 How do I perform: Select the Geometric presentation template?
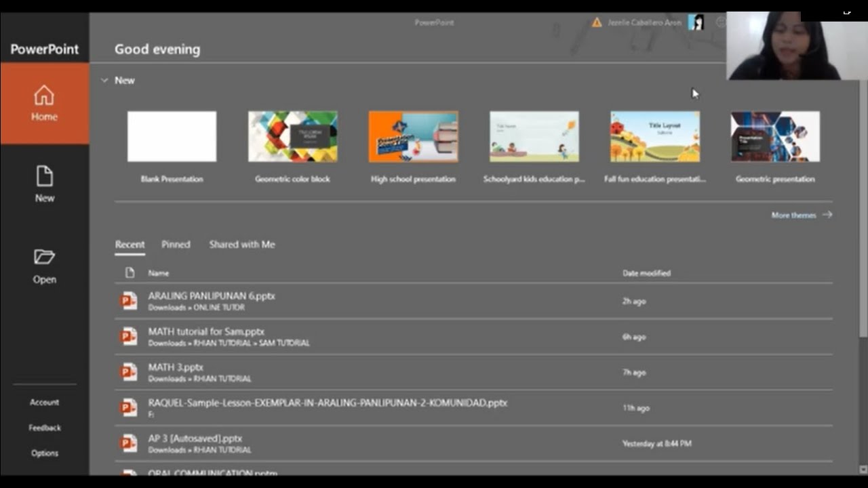pos(775,136)
